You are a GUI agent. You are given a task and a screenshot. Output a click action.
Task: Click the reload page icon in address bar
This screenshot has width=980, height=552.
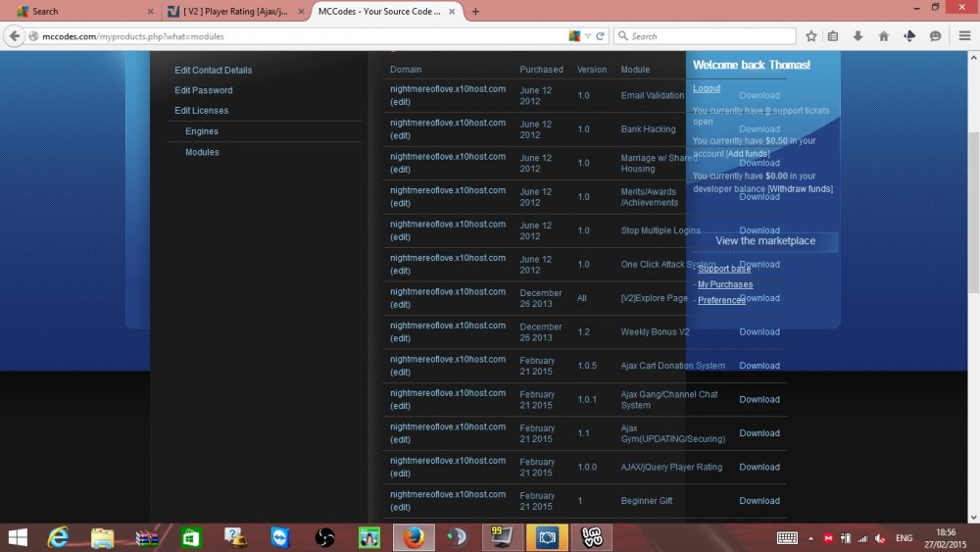click(601, 36)
